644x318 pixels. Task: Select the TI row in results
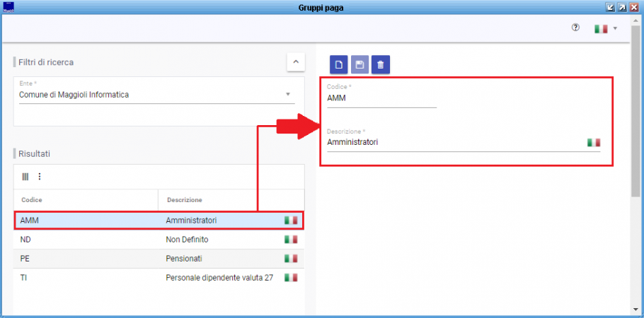click(x=159, y=278)
